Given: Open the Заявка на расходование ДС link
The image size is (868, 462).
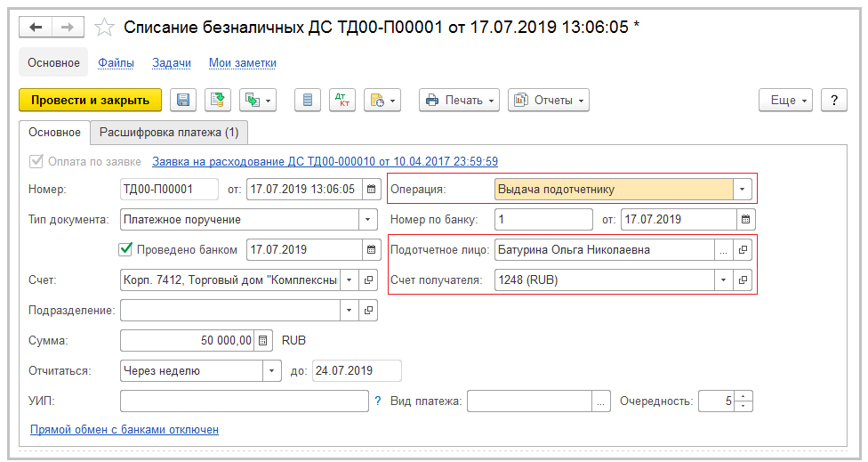Looking at the screenshot, I should 325,162.
